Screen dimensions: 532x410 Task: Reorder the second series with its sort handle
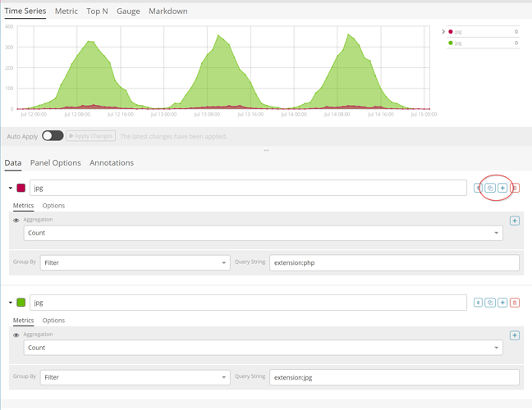[x=478, y=303]
